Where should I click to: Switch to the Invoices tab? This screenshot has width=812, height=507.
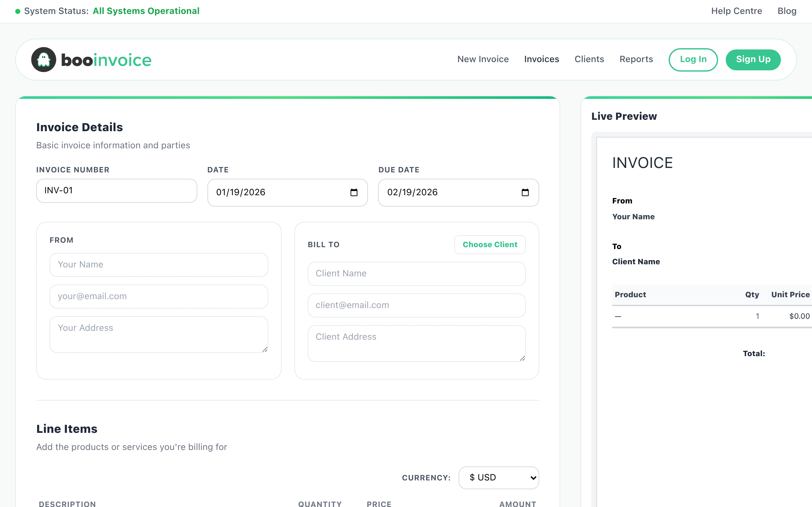(541, 59)
